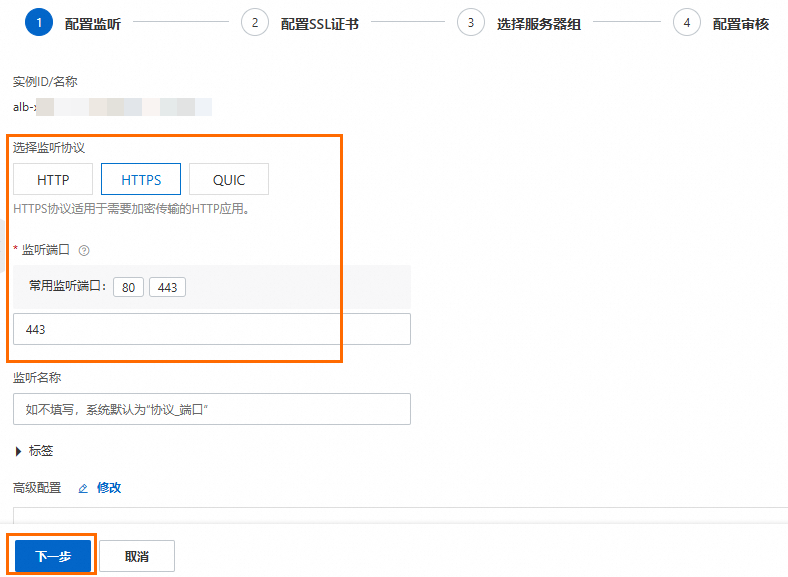Viewport: 788px width, 577px height.
Task: Choose common port 80
Action: point(129,287)
